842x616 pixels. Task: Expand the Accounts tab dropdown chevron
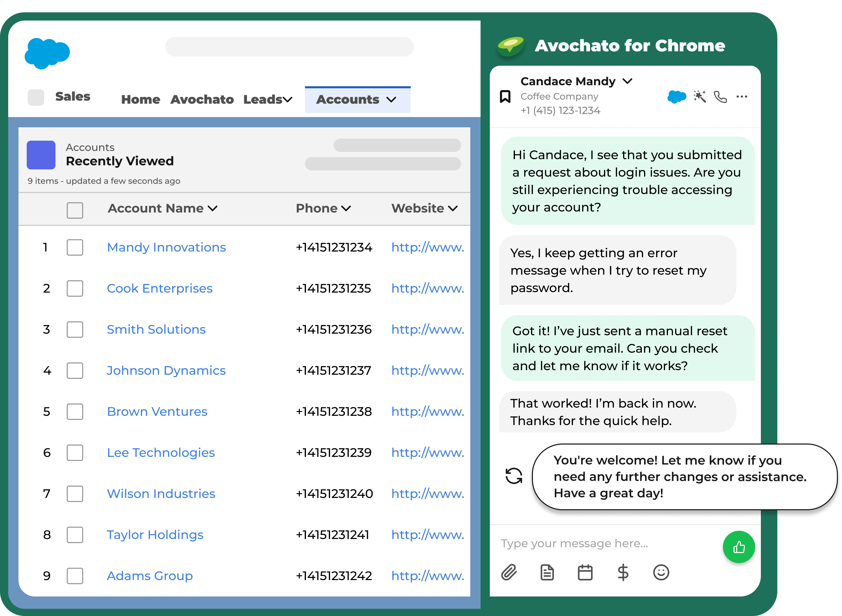coord(391,100)
